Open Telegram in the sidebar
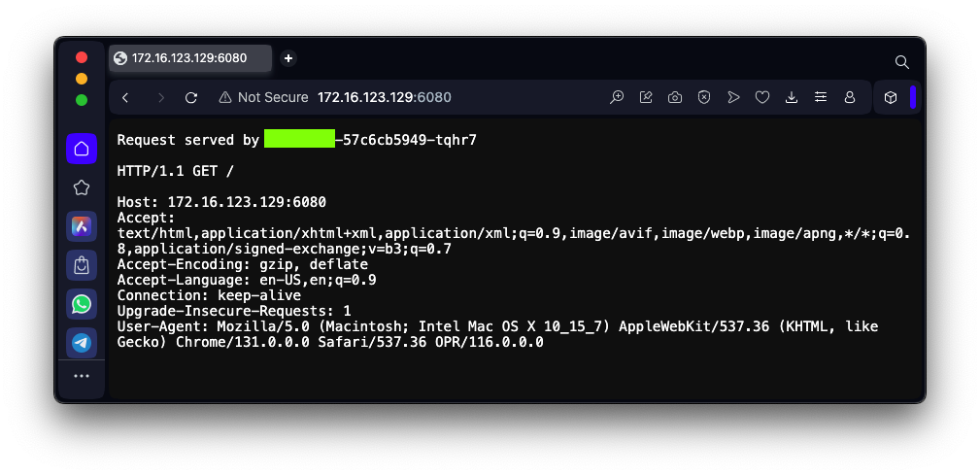 [x=82, y=343]
